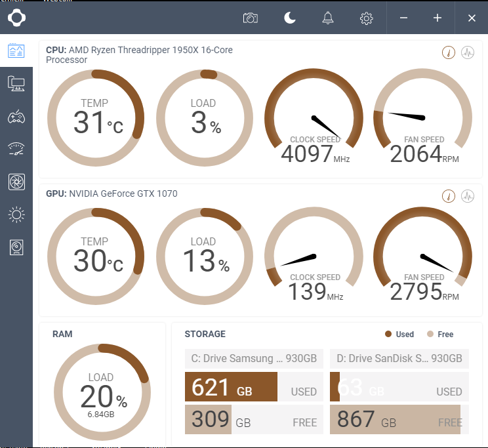Viewport: 488px width, 448px height.
Task: Click the Free legend color dot
Action: click(x=430, y=334)
